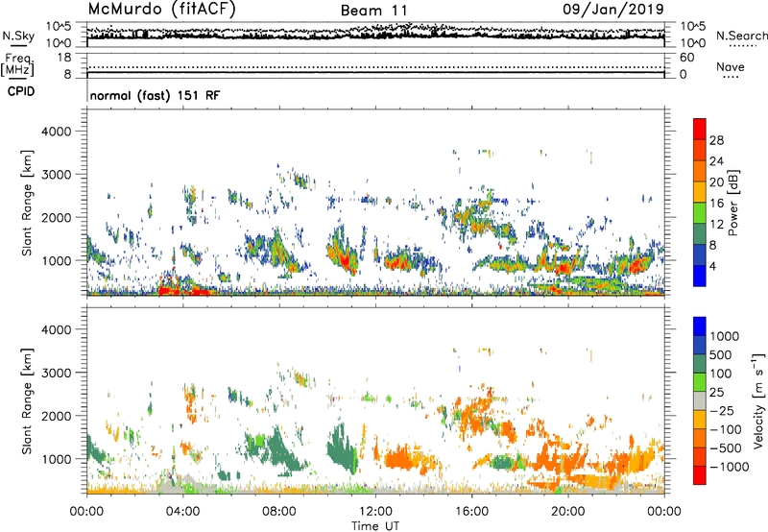768x532 pixels.
Task: Click the Nave legend label
Action: [731, 66]
